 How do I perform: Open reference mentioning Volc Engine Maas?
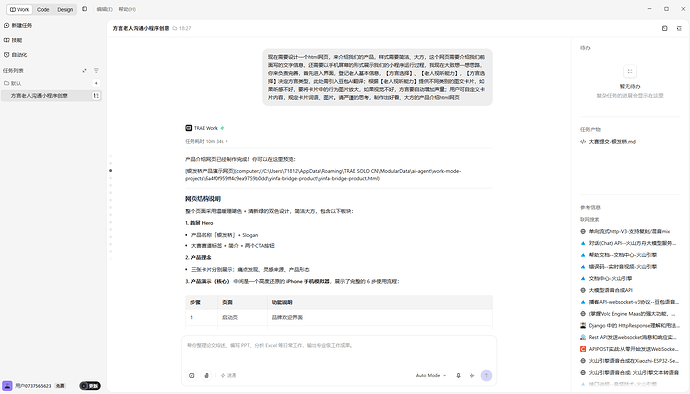click(x=628, y=314)
